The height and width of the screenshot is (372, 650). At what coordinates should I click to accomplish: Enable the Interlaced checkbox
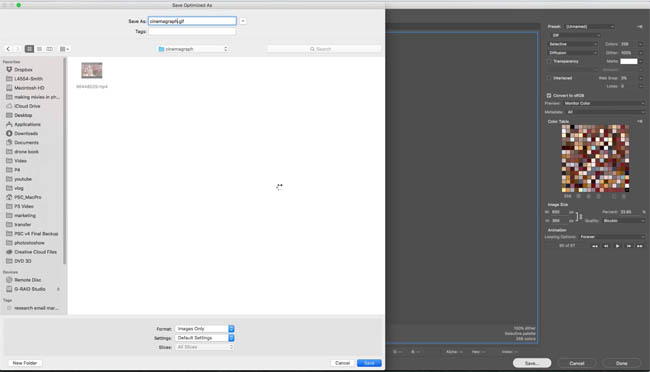coord(549,78)
